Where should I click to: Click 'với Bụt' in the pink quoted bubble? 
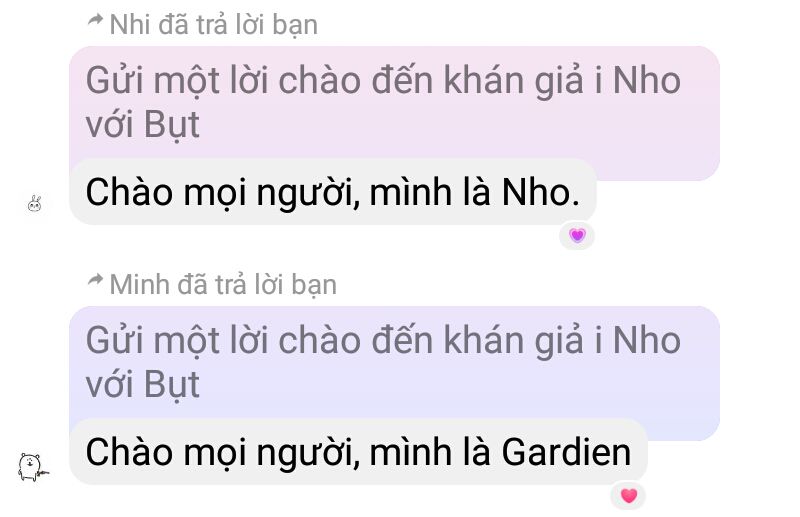[142, 125]
